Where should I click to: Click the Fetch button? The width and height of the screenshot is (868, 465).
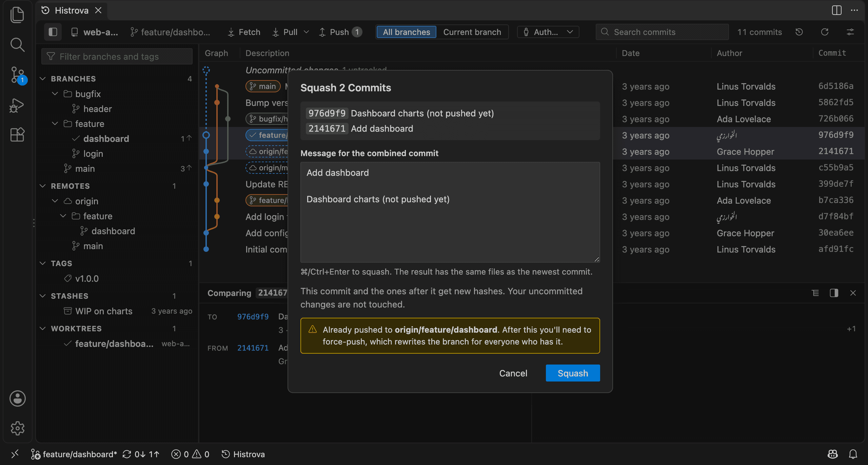[x=244, y=32]
